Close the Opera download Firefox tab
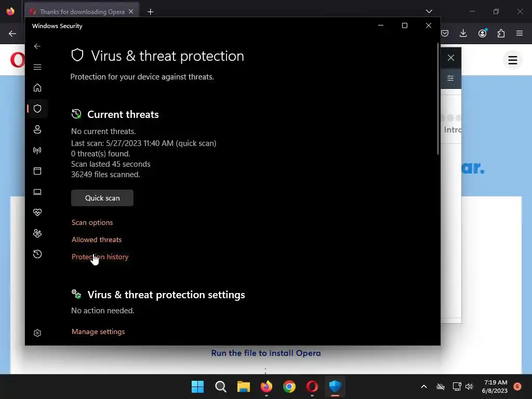The width and height of the screenshot is (532, 399). tap(131, 11)
